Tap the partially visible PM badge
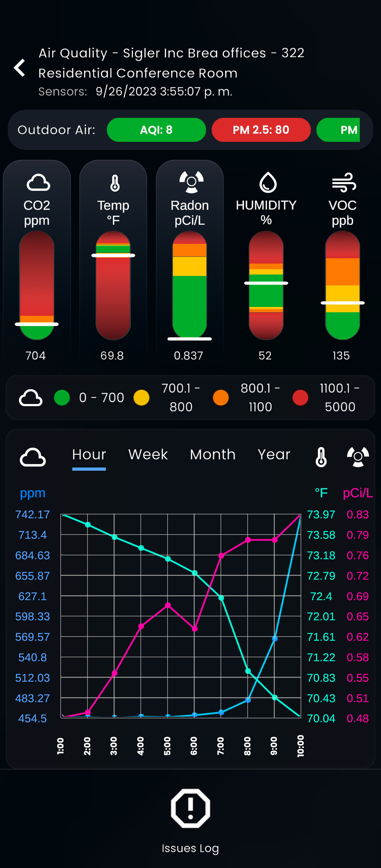 click(339, 130)
